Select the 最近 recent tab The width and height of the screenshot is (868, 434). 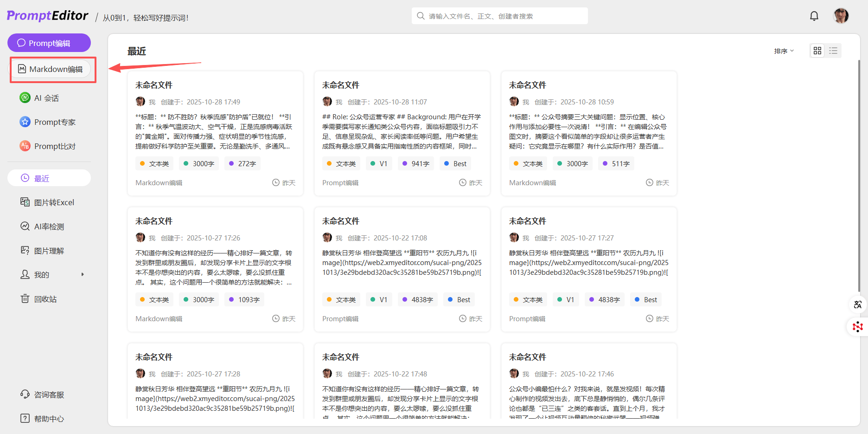(49, 178)
